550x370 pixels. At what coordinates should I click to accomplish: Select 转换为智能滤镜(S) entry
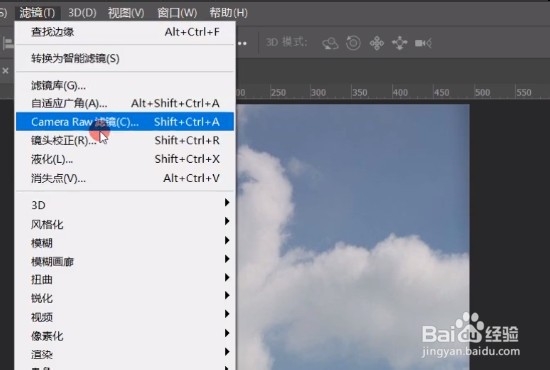(125, 58)
